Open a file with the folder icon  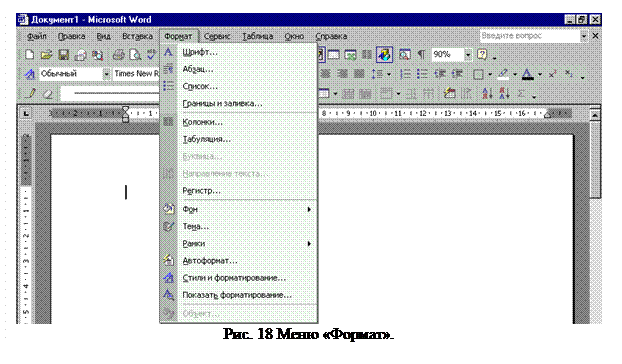[46, 54]
